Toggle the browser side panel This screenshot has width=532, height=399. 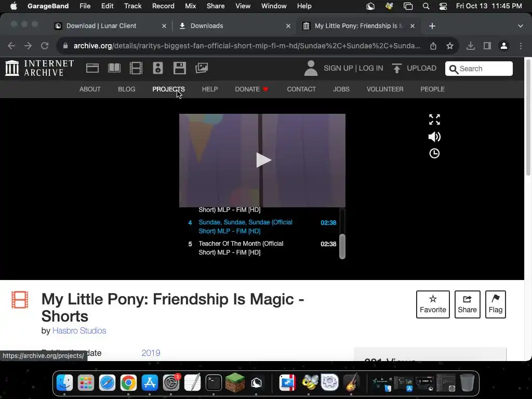pyautogui.click(x=487, y=46)
